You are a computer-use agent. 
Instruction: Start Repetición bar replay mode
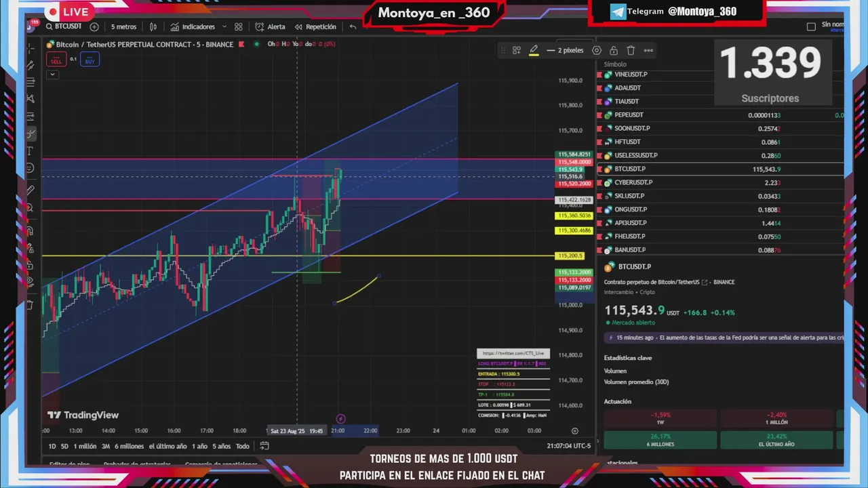click(315, 26)
